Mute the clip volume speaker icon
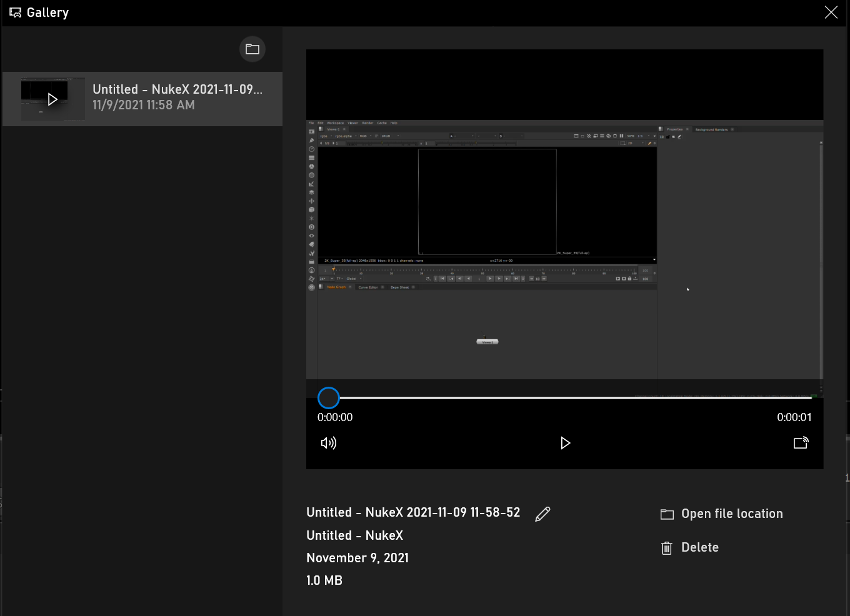This screenshot has height=616, width=850. click(x=329, y=443)
